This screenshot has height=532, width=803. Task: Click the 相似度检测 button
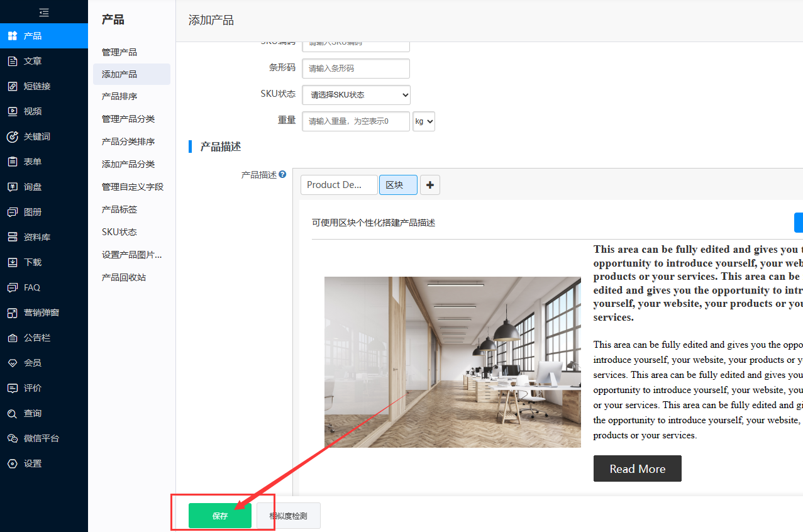(289, 516)
